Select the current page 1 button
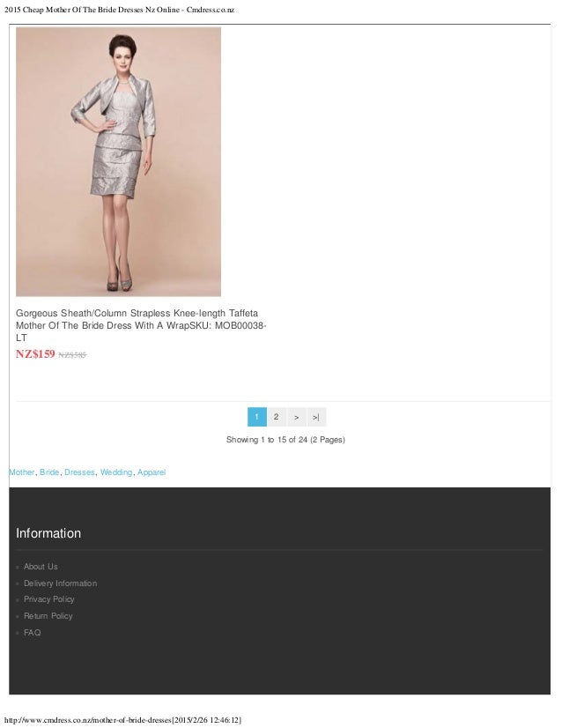 tap(257, 417)
